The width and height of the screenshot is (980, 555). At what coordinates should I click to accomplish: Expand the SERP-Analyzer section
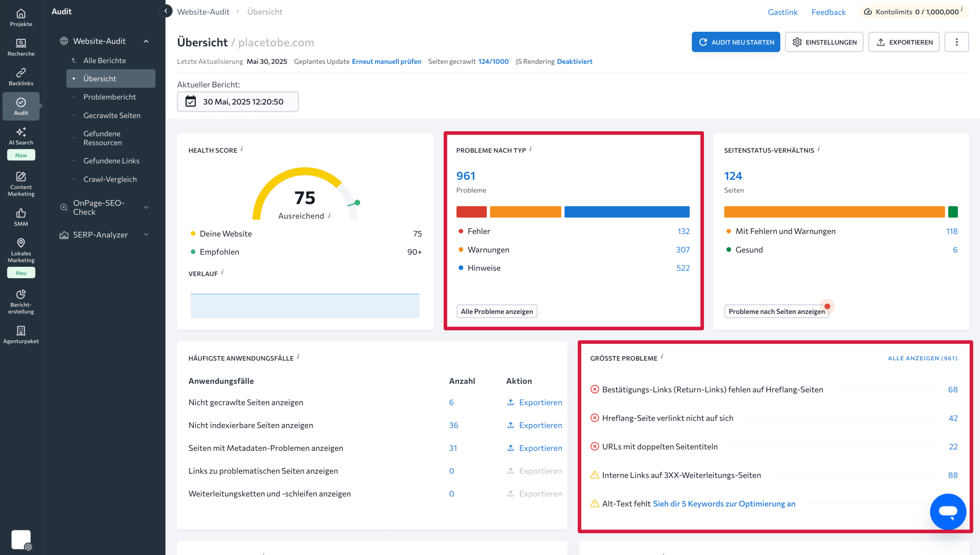pos(146,235)
